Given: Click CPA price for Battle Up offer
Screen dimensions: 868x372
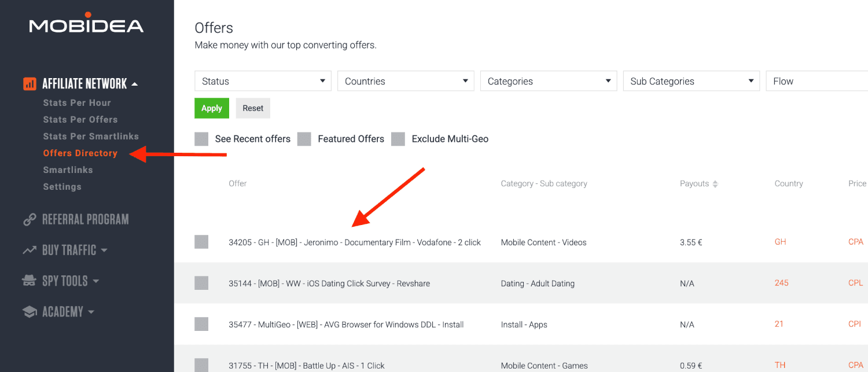Looking at the screenshot, I should point(856,366).
